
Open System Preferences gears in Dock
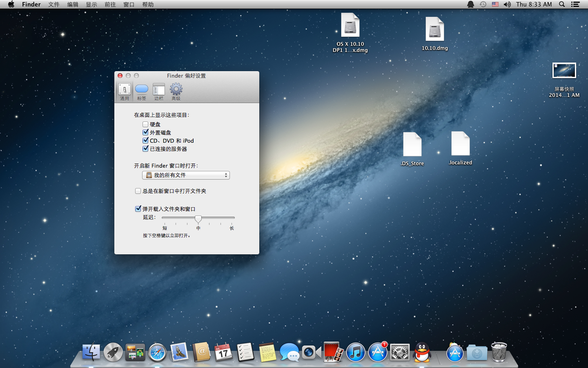click(400, 352)
